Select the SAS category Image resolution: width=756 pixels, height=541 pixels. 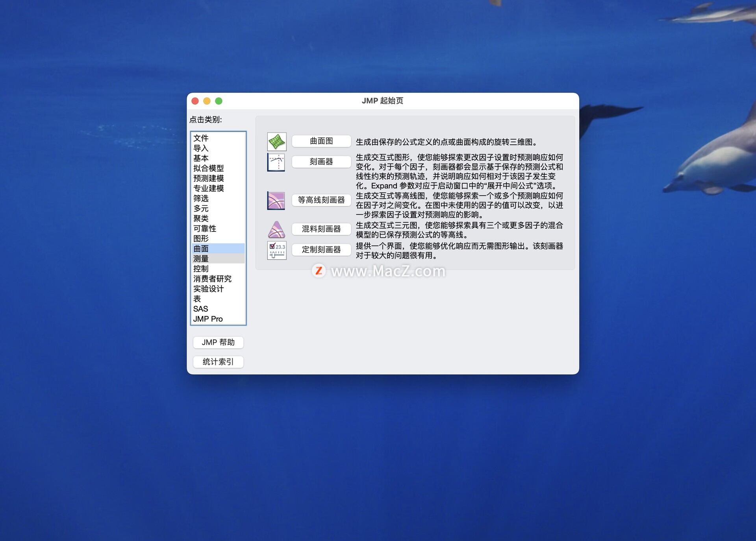pos(218,309)
